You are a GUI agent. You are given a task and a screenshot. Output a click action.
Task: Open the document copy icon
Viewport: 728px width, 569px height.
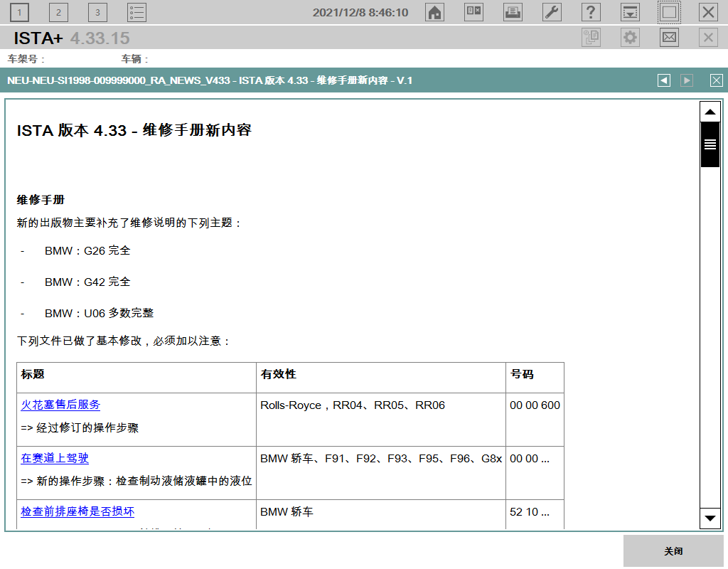(591, 37)
